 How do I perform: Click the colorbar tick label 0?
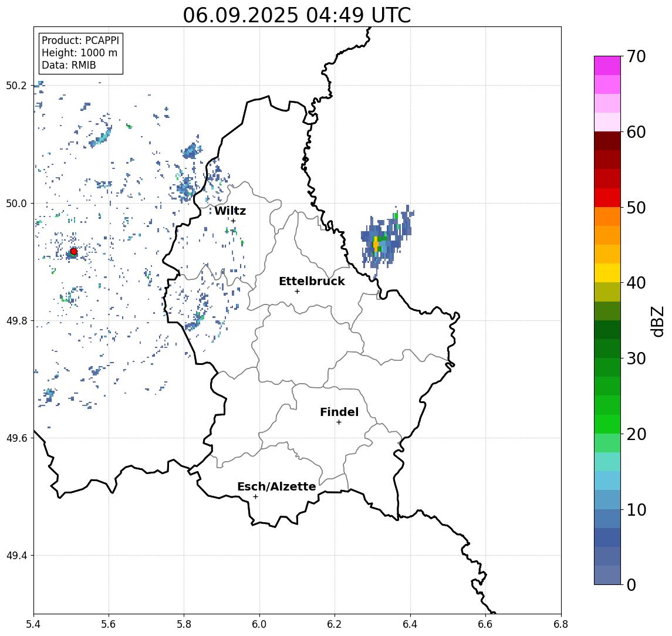(632, 584)
